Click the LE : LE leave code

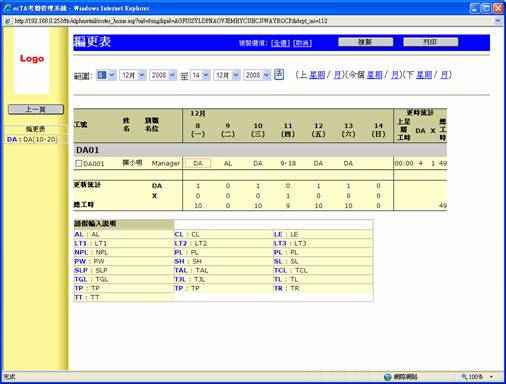286,234
